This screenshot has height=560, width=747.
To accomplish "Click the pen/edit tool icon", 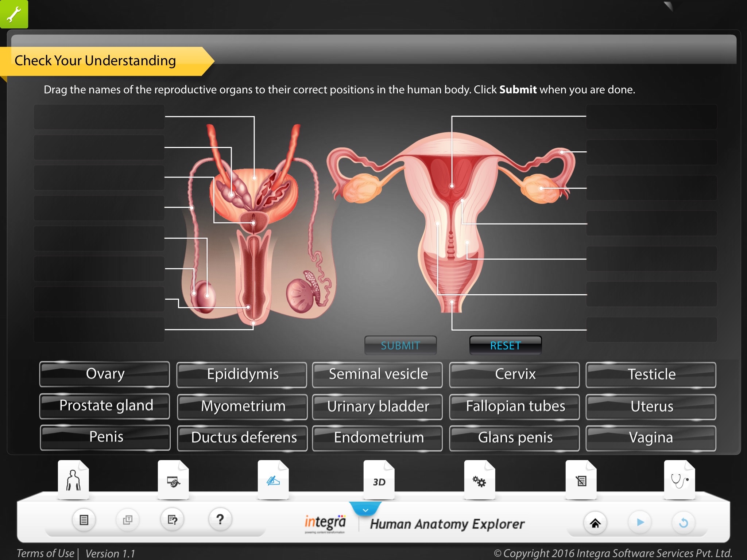I will (x=274, y=482).
